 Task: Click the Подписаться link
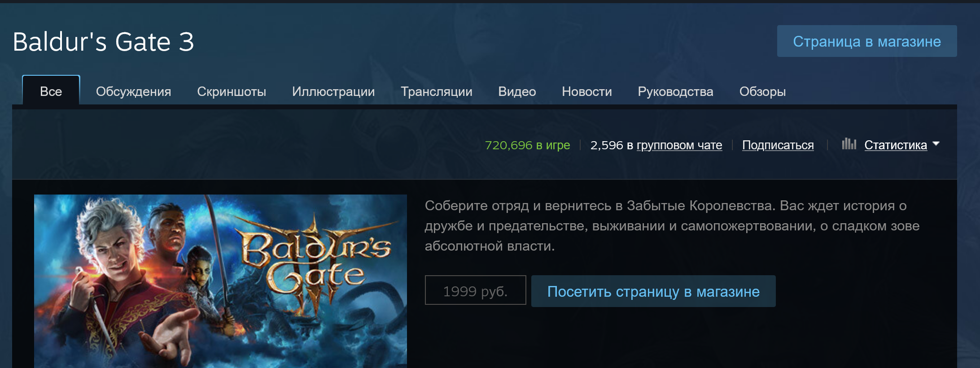point(778,145)
